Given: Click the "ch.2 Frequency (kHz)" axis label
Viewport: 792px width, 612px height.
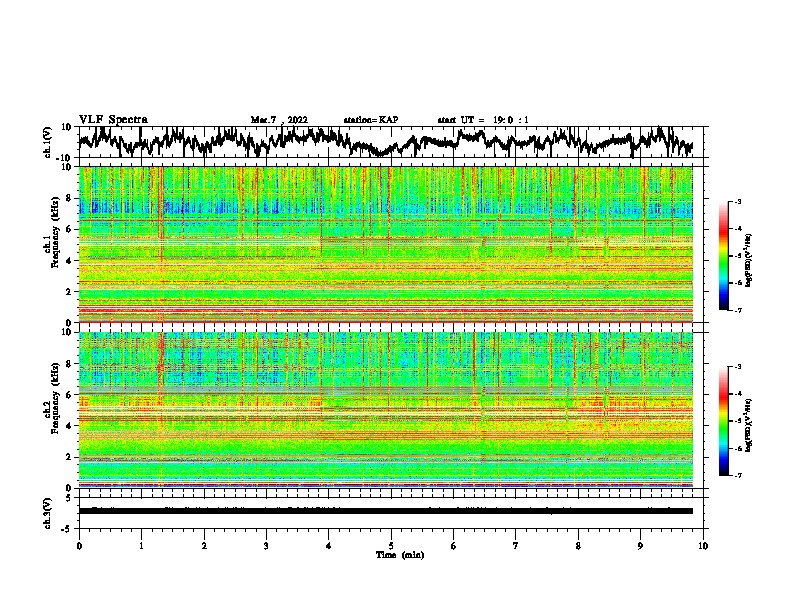Looking at the screenshot, I should pos(51,397).
